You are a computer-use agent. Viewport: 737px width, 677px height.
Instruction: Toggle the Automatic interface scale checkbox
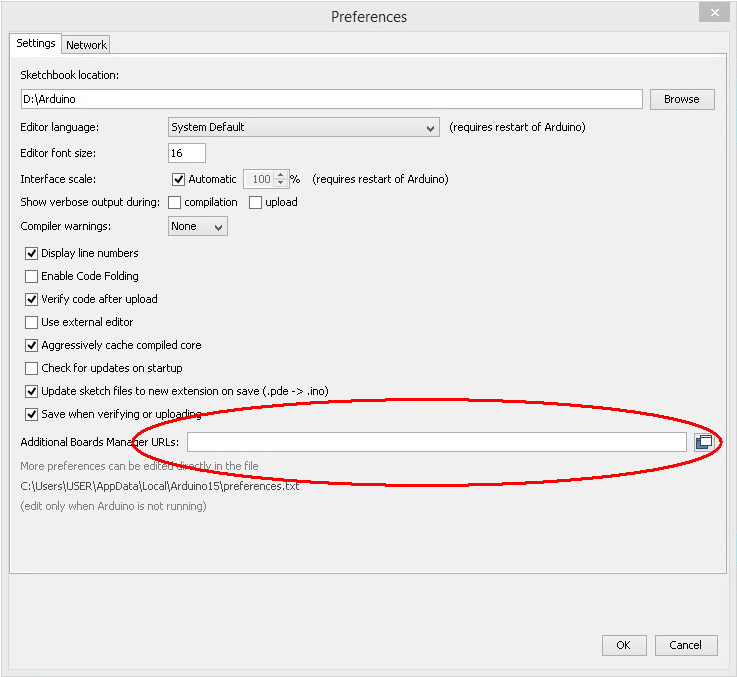click(179, 180)
